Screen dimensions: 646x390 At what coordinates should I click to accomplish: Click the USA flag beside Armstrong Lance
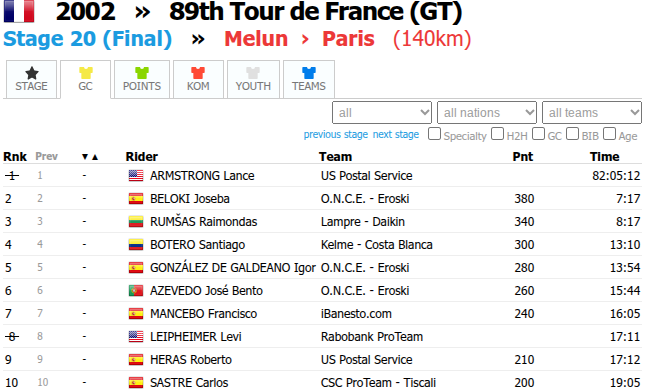(x=136, y=175)
